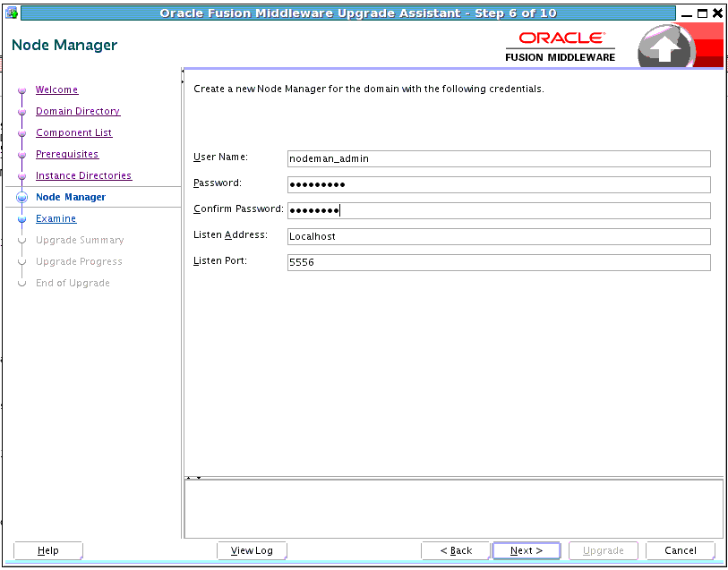This screenshot has height=570, width=728.
Task: Click the Oracle Fusion Middleware logo
Action: 561,47
